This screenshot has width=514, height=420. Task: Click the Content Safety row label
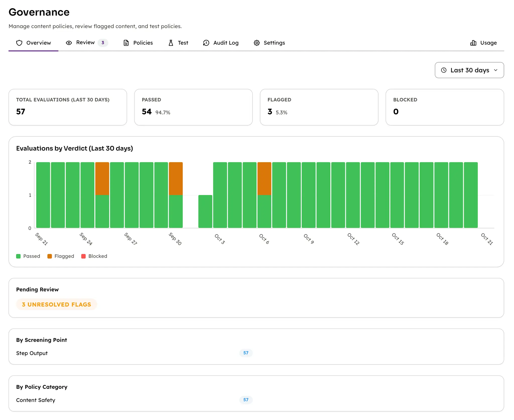[36, 400]
